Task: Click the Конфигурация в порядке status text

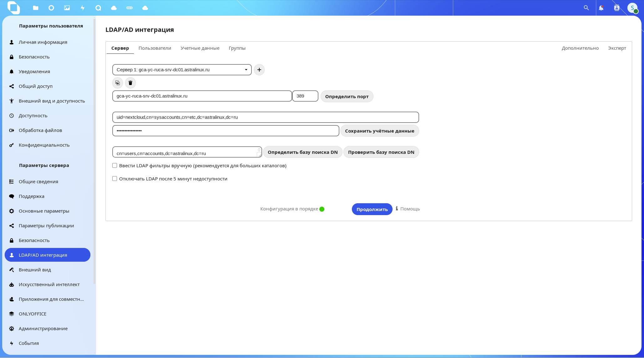Action: click(289, 209)
